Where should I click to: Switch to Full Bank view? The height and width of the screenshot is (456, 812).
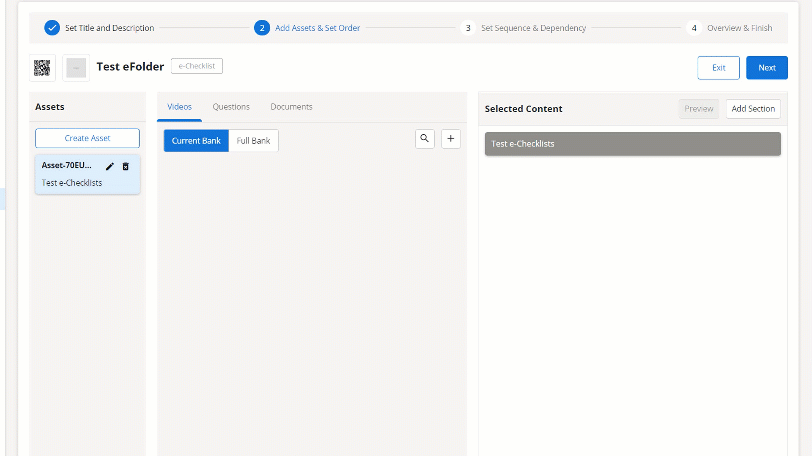(x=253, y=141)
